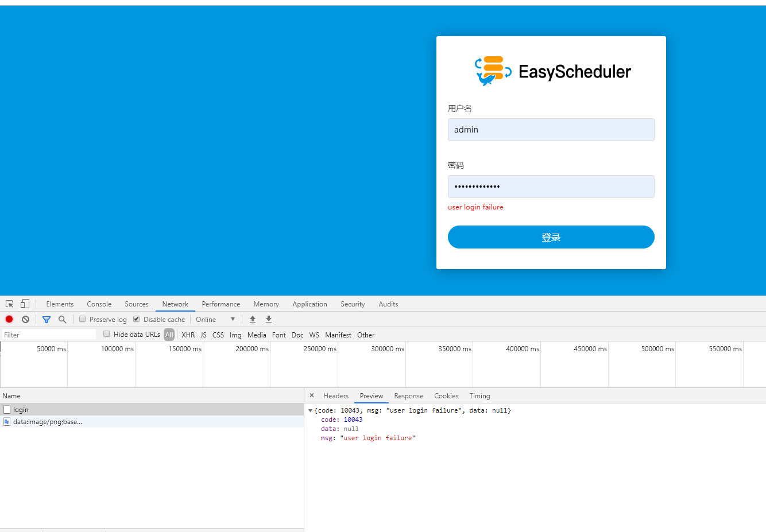Close the request details pane
This screenshot has height=532, width=766.
312,395
